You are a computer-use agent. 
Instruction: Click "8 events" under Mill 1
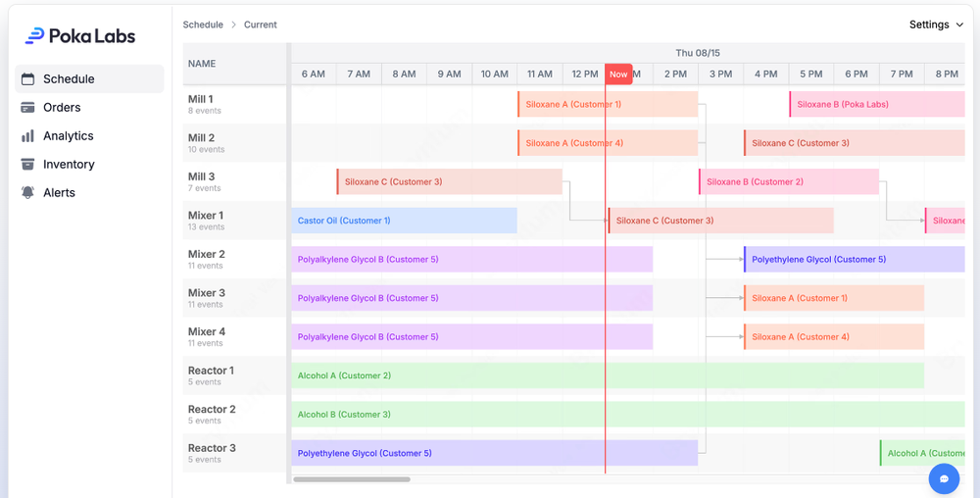click(205, 111)
